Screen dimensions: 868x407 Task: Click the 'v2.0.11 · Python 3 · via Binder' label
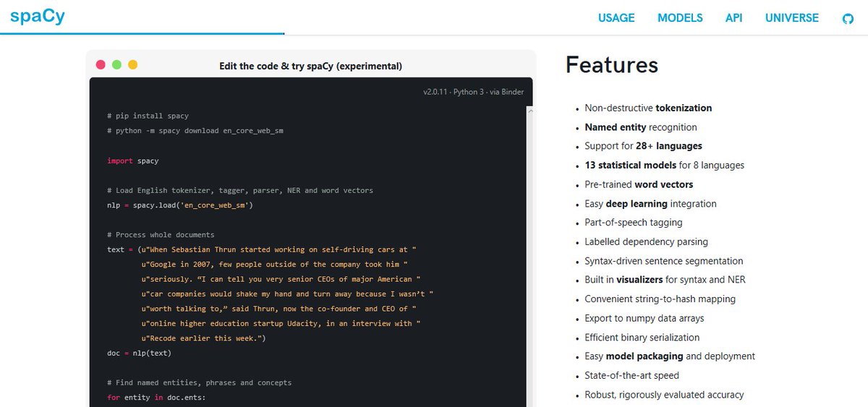pos(474,92)
